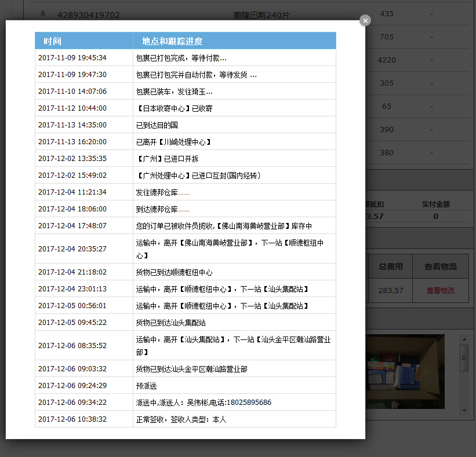Click the value 4220 in background list
This screenshot has height=457, width=476.
(387, 60)
